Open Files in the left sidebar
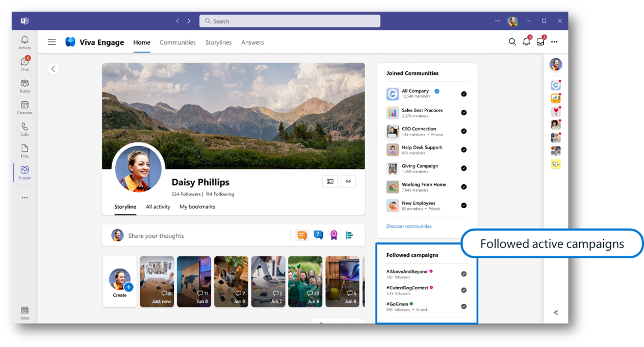Screen dimensions: 644x347 point(24,151)
